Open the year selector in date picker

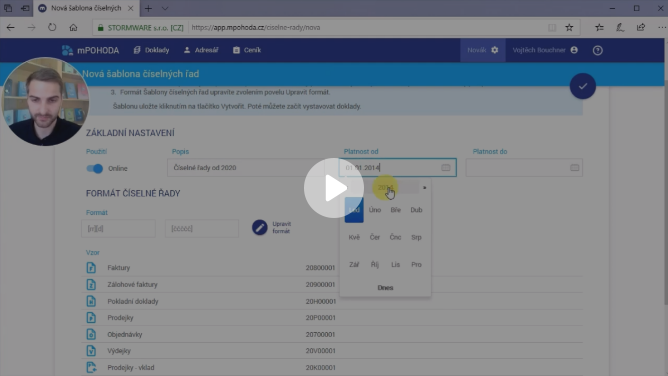(x=385, y=187)
